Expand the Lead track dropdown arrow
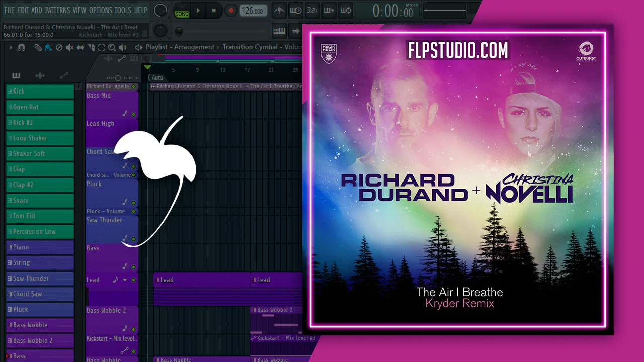 pos(125,280)
